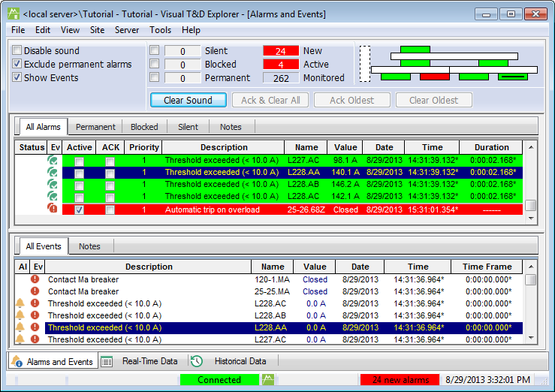Screen dimensions: 555x392
Task: Click the red New alarms count 24
Action: coord(281,51)
